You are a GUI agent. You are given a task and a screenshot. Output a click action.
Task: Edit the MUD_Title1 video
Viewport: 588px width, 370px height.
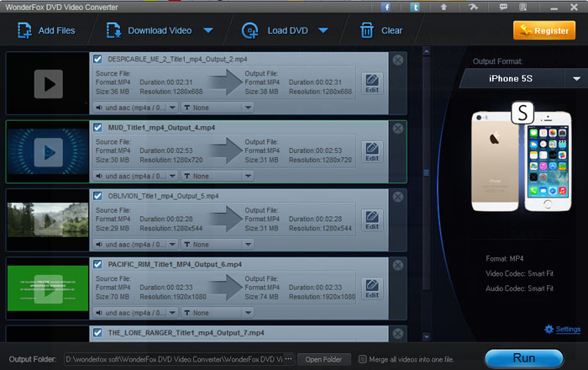[x=372, y=151]
